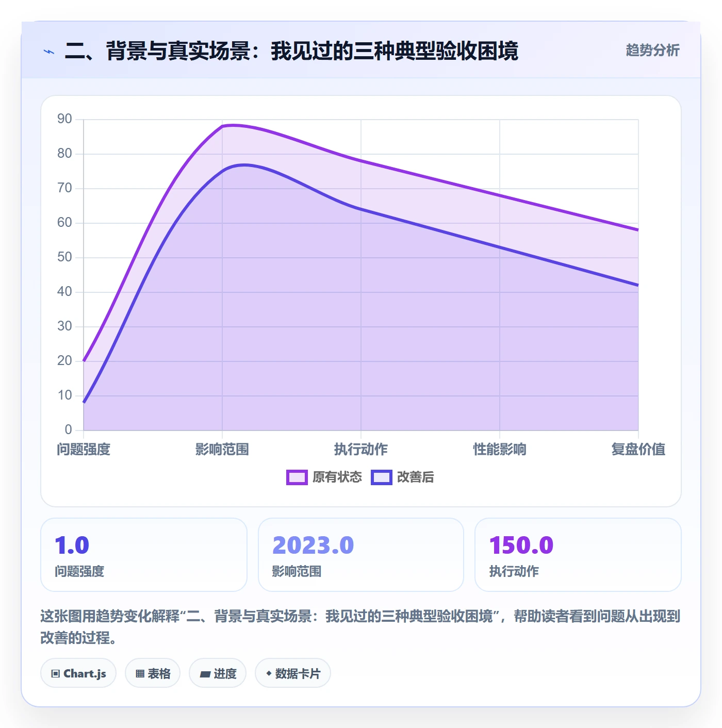722x728 pixels.
Task: Select the 1.0 问题强度 stat card
Action: 144,555
